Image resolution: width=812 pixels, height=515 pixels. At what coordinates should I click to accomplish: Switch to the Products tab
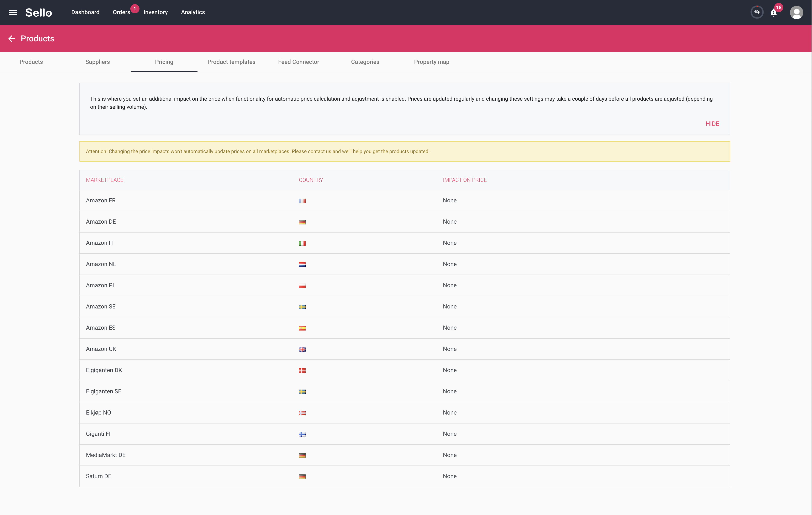[31, 62]
